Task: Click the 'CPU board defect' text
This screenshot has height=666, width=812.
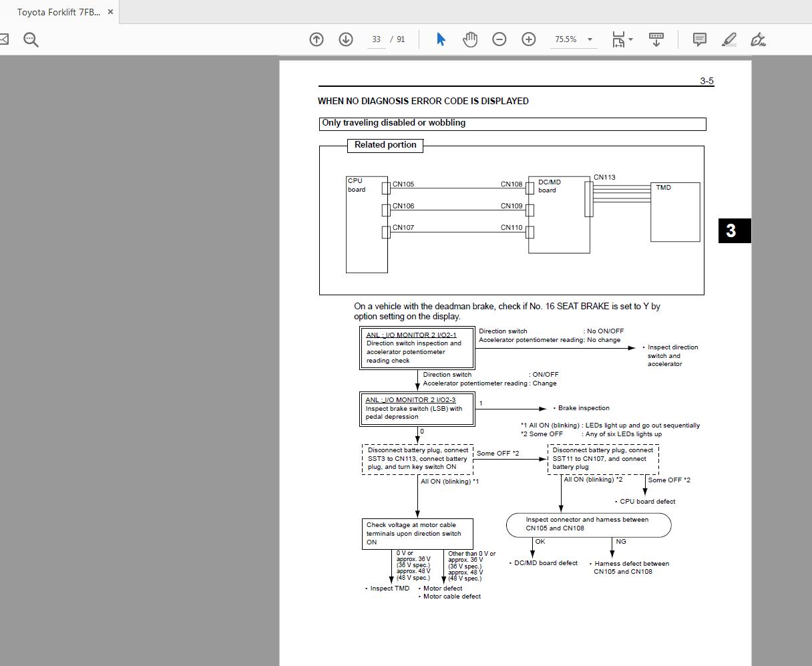Action: click(x=647, y=501)
